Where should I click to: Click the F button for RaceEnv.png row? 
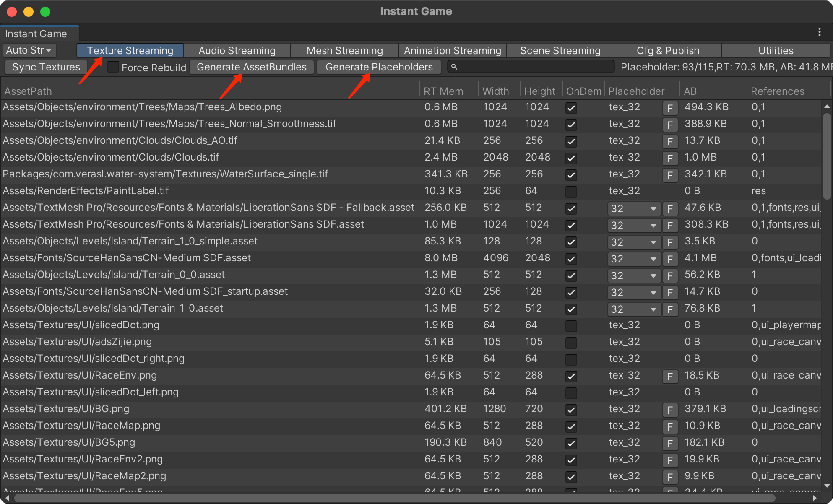(670, 377)
